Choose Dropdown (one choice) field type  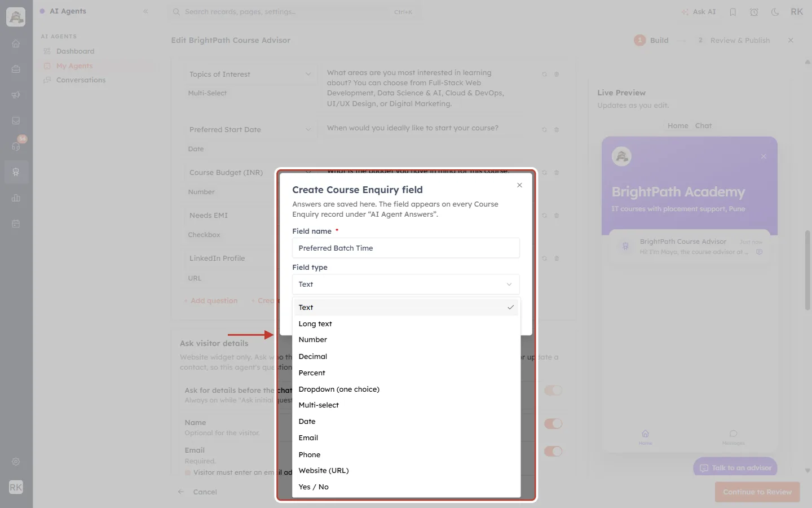(x=406, y=389)
